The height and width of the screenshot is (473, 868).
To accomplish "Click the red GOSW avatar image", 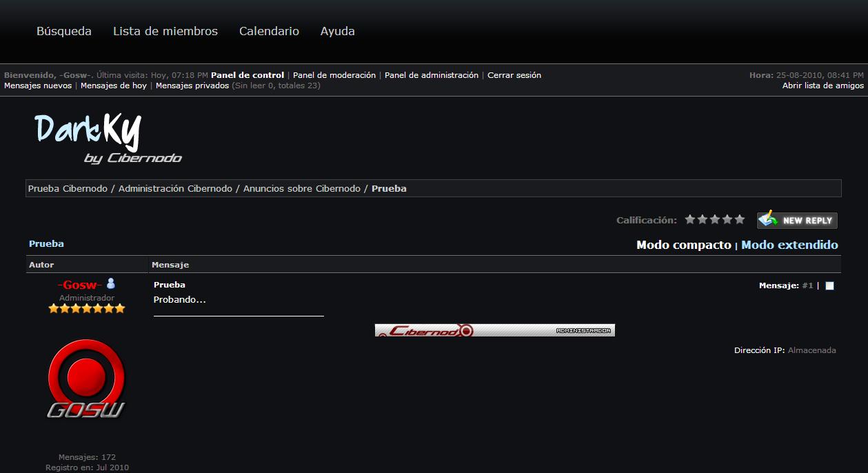I will click(86, 379).
